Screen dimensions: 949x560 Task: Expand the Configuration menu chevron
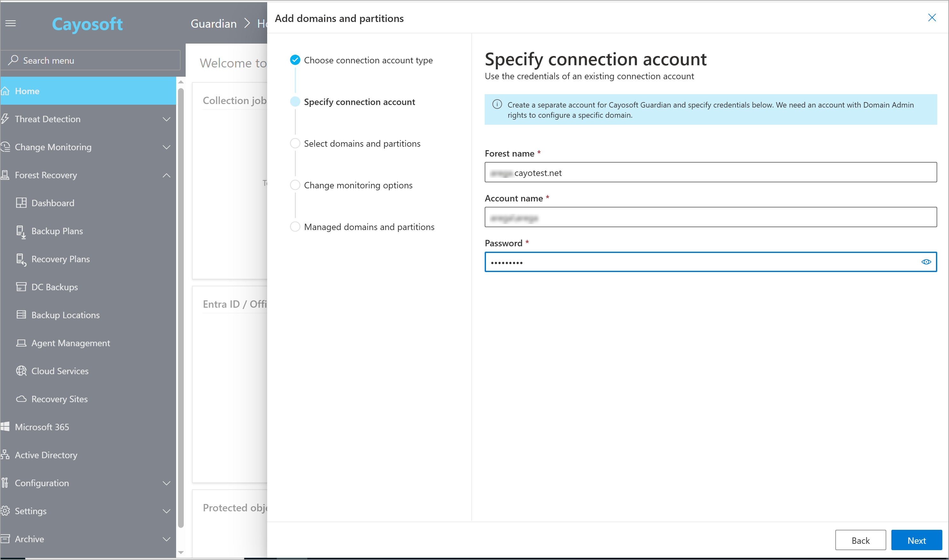pos(166,483)
